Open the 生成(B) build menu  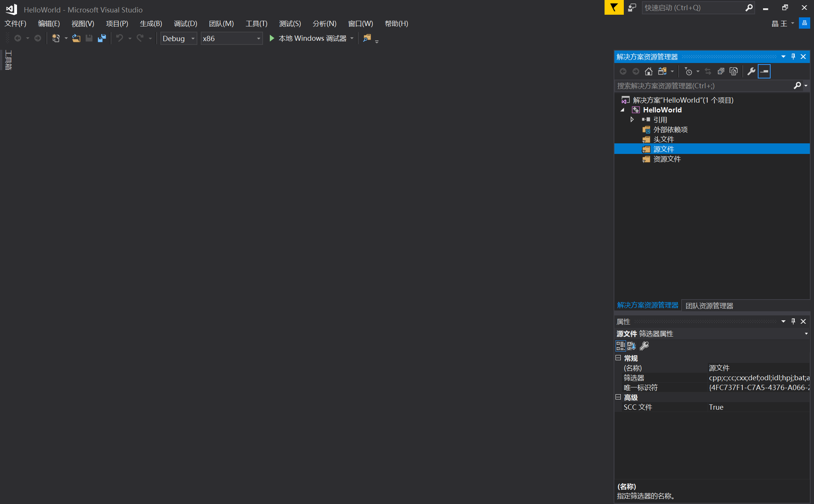[151, 24]
